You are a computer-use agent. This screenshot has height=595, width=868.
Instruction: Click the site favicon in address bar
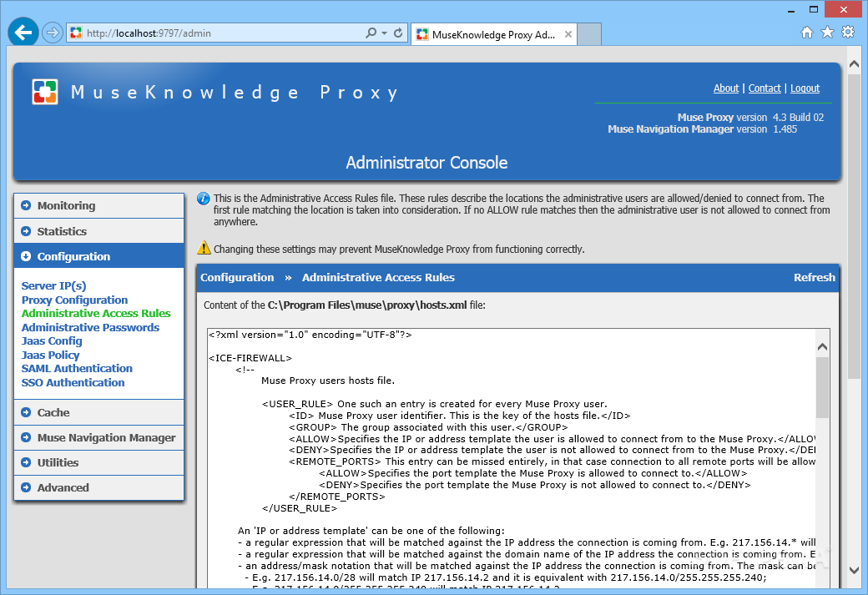[76, 33]
